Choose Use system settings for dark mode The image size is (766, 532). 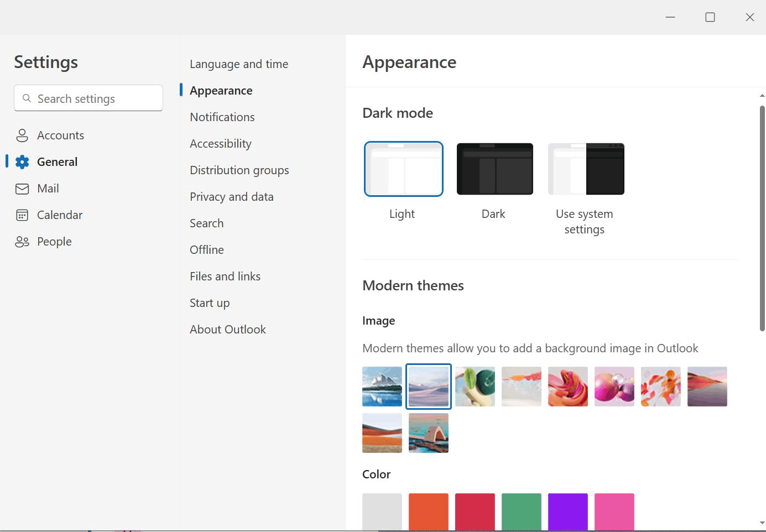point(585,169)
